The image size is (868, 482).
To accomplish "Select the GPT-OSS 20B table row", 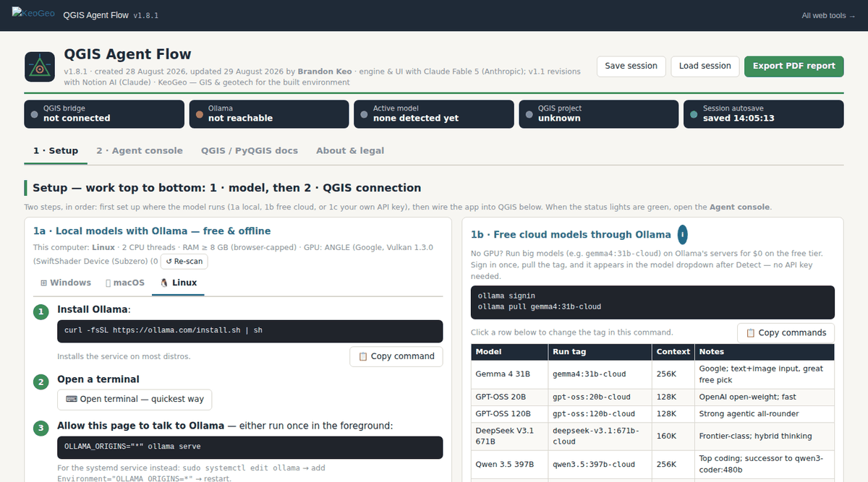I will click(x=652, y=397).
